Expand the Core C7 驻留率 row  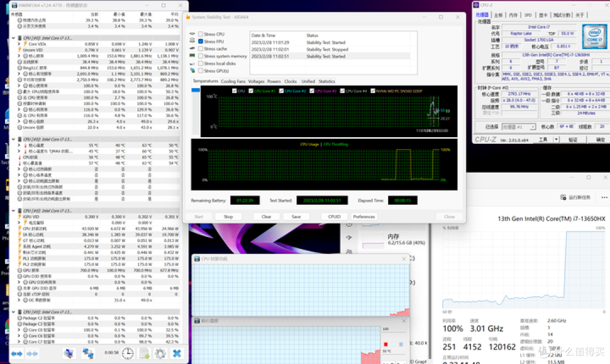(x=19, y=342)
